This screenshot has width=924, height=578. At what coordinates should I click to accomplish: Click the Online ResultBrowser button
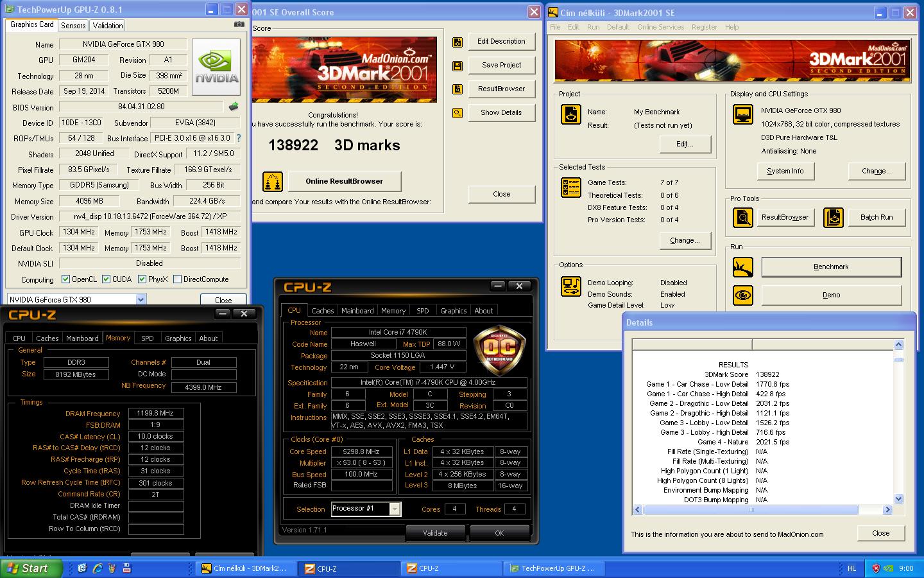(x=345, y=182)
